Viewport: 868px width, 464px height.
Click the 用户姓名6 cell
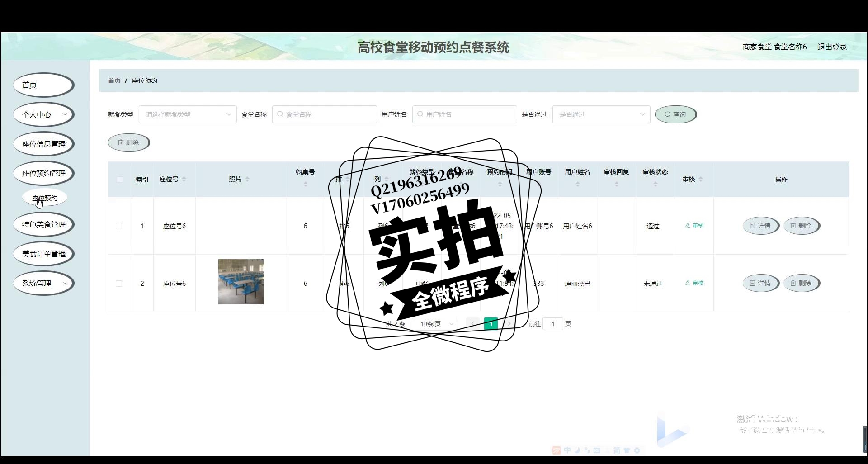pyautogui.click(x=577, y=226)
